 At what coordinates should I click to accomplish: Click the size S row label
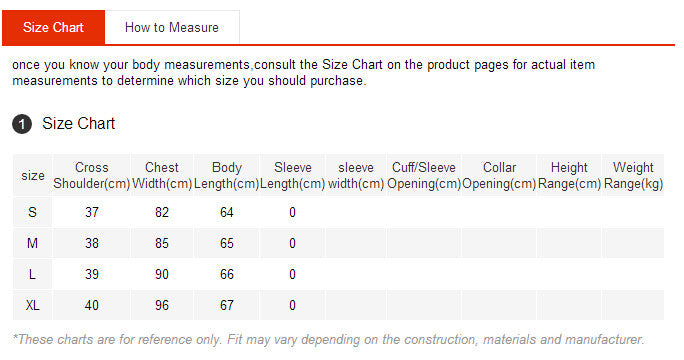click(x=32, y=212)
